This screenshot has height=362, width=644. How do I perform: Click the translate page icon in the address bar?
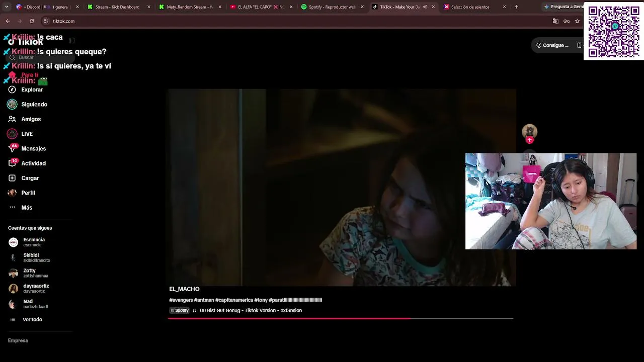[555, 21]
